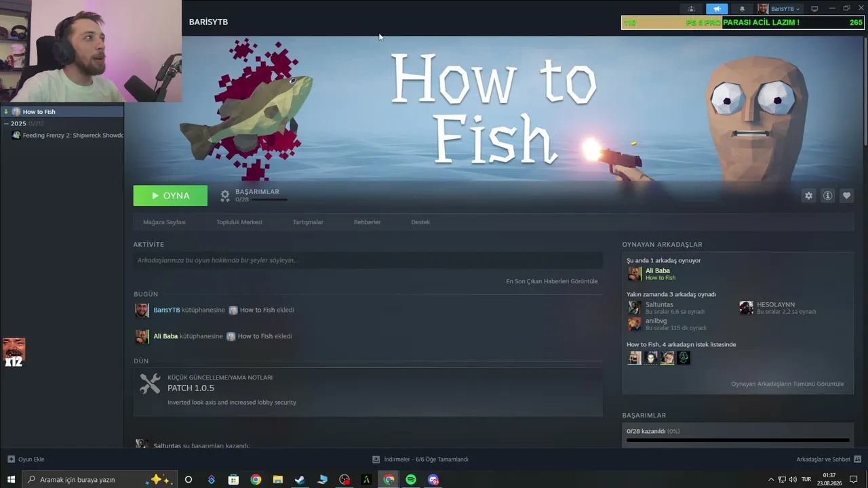Image resolution: width=868 pixels, height=488 pixels.
Task: Launch File Explorer from taskbar
Action: 277,480
